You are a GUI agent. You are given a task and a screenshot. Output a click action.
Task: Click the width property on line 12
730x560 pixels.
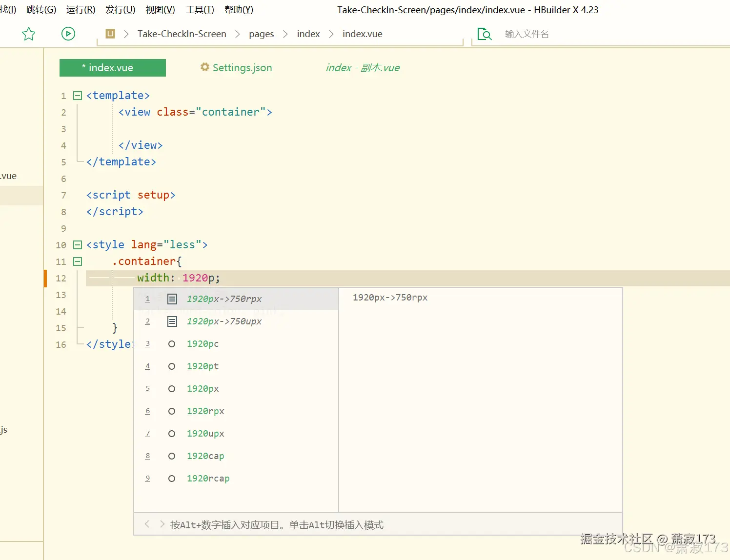(x=153, y=278)
